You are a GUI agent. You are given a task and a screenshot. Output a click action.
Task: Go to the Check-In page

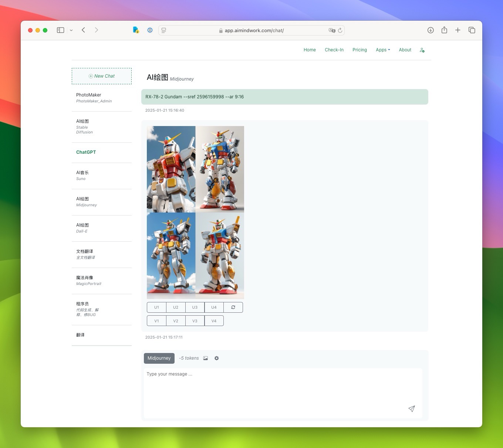coord(334,50)
